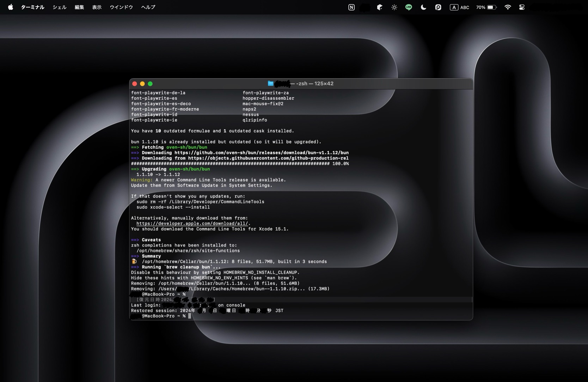Screen dimensions: 588x382
Task: Click the circular P menu bar icon
Action: click(438, 7)
